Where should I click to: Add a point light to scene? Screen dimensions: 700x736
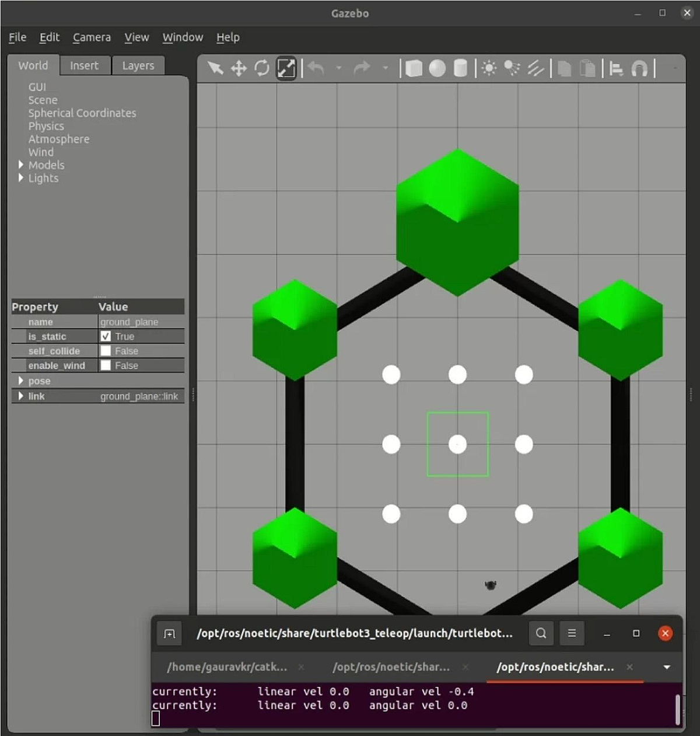tap(489, 68)
